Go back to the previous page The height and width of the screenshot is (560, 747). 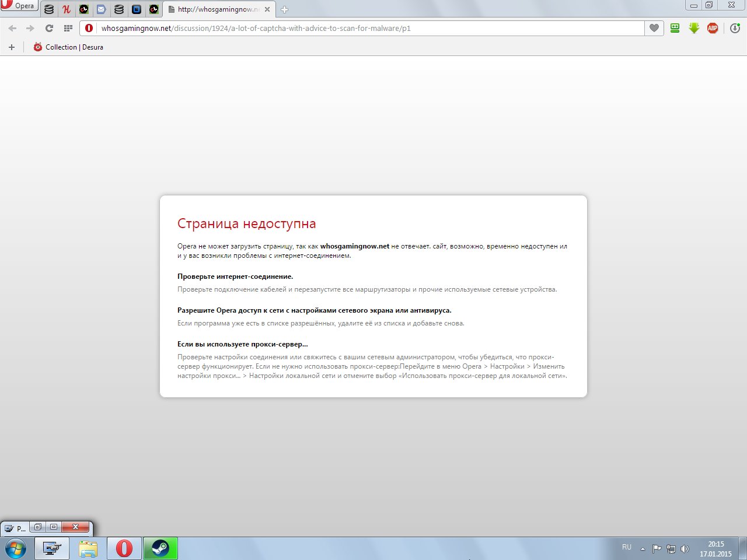tap(12, 28)
